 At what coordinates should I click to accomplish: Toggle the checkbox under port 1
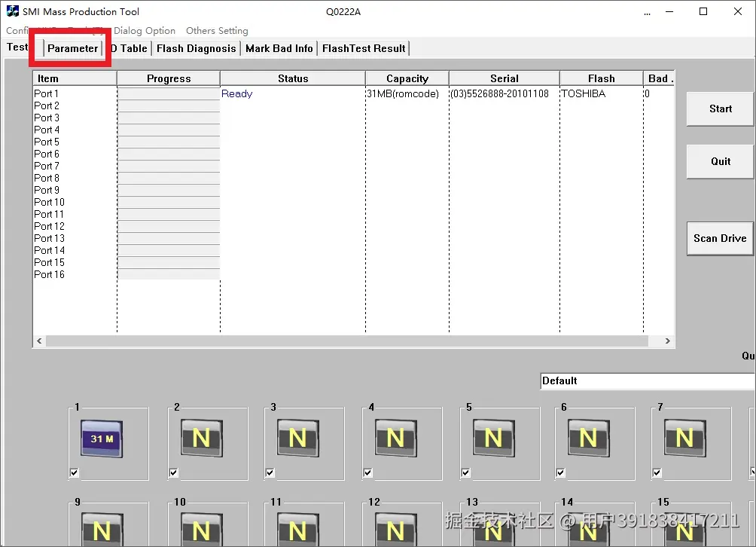pyautogui.click(x=75, y=472)
